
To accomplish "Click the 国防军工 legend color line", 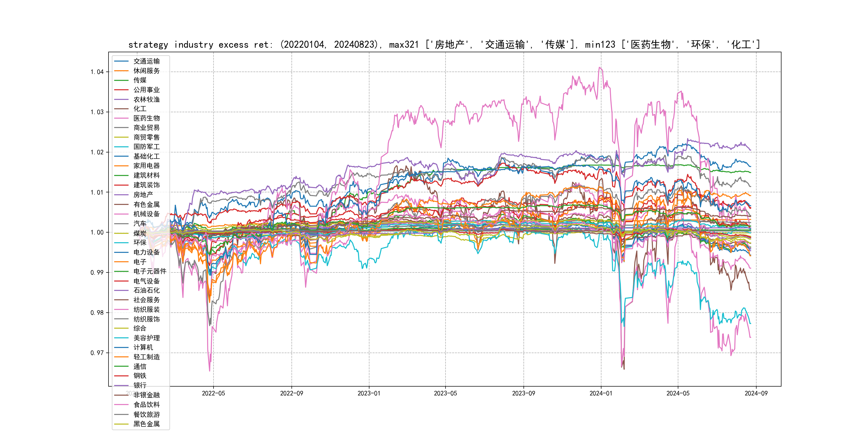I will [x=121, y=147].
